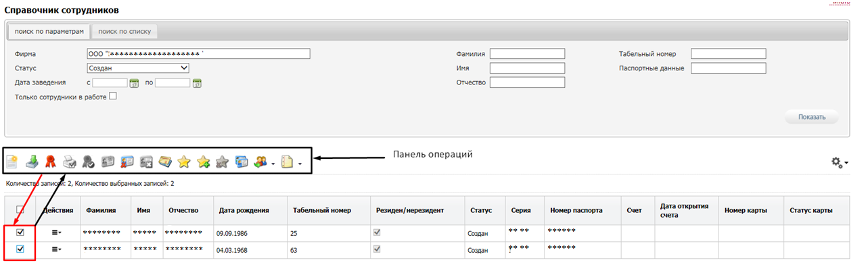This screenshot has width=868, height=269.
Task: Click the import green arrow tray icon
Action: pyautogui.click(x=31, y=162)
